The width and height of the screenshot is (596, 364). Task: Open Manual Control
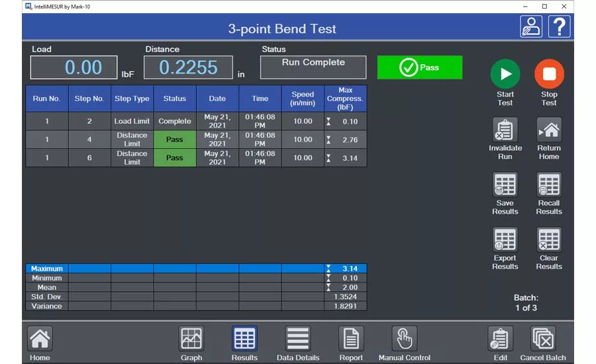405,338
